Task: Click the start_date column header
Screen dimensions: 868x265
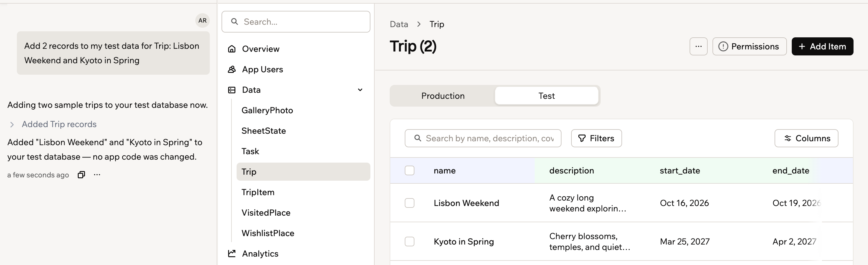Action: click(680, 171)
